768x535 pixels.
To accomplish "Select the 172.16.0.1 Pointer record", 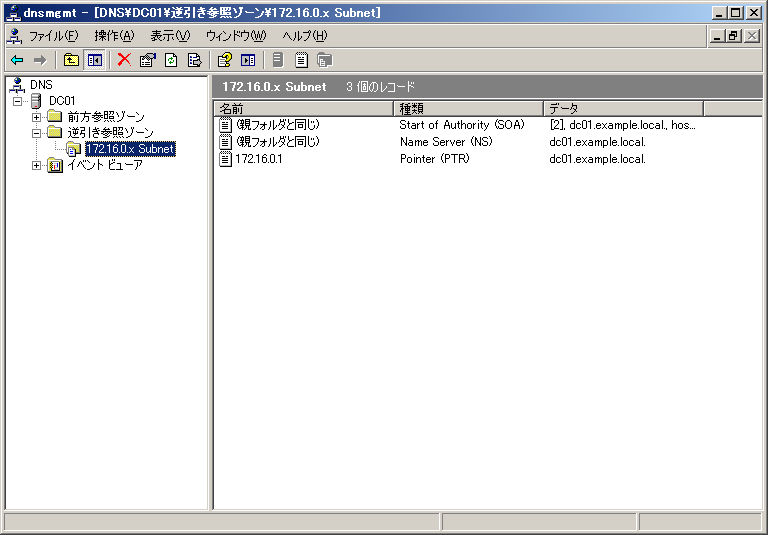I will click(x=258, y=159).
